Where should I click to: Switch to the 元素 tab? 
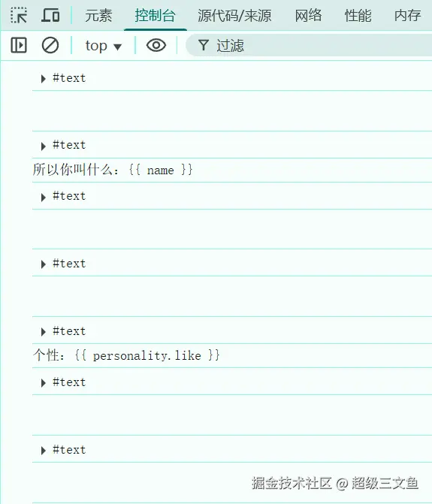(x=98, y=15)
